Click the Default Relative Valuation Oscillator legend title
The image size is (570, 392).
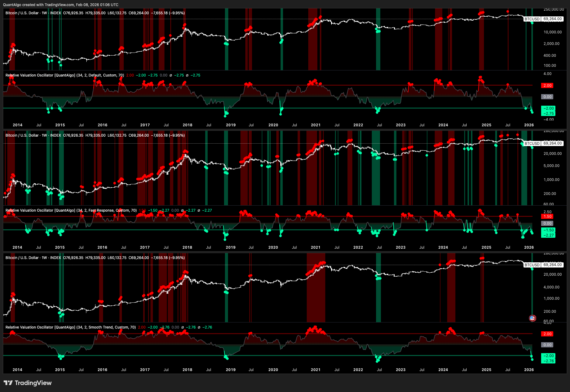pos(64,75)
